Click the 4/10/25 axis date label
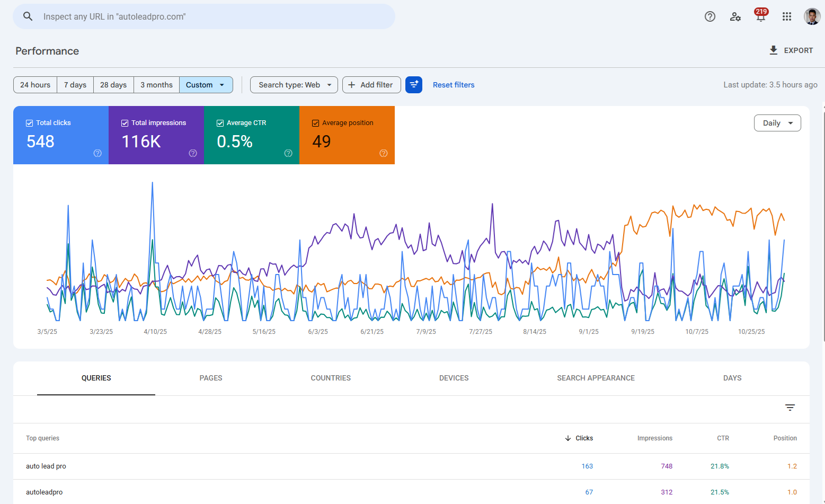Image resolution: width=825 pixels, height=504 pixels. [x=155, y=332]
